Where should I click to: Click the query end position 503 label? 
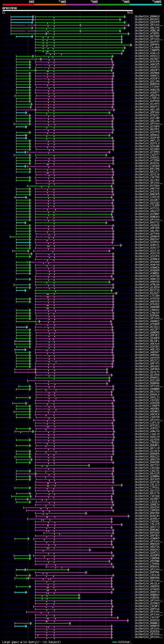(129, 13)
